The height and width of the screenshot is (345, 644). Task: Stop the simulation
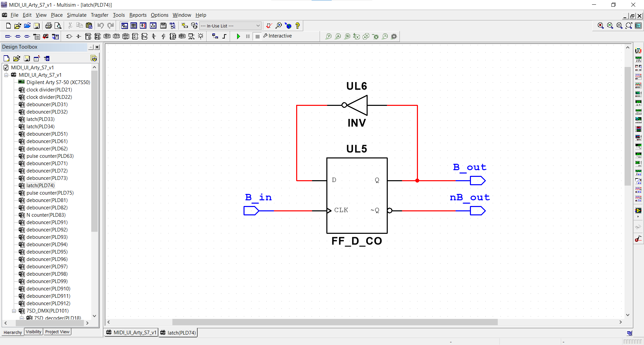click(258, 36)
